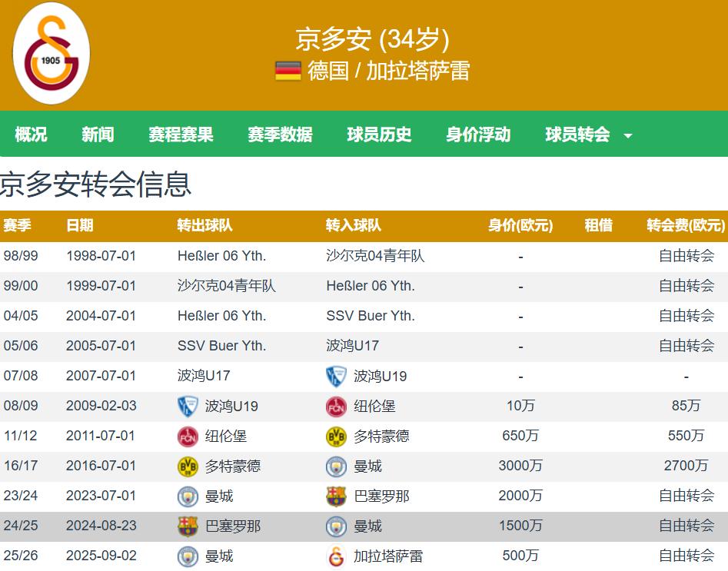Image resolution: width=728 pixels, height=571 pixels.
Task: Click the 550万 transfer fee cell
Action: click(686, 437)
